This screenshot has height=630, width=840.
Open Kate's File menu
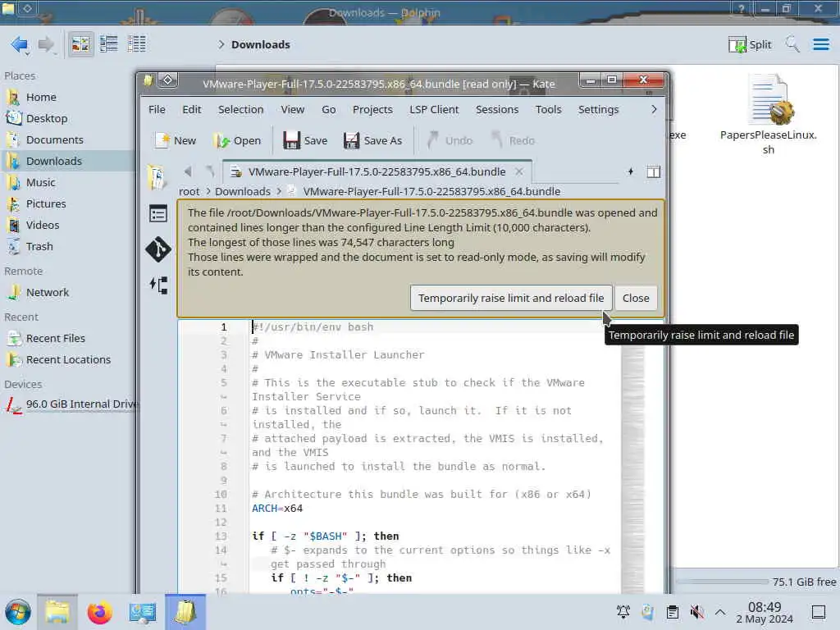click(157, 109)
